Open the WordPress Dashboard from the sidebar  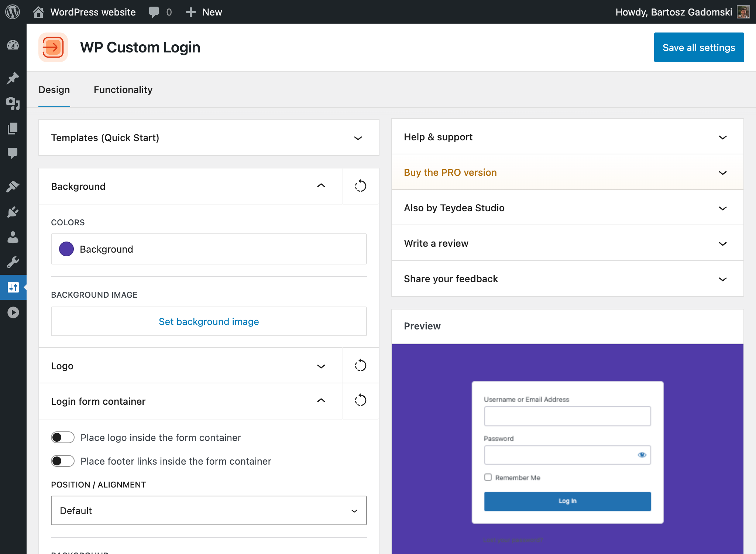point(13,45)
